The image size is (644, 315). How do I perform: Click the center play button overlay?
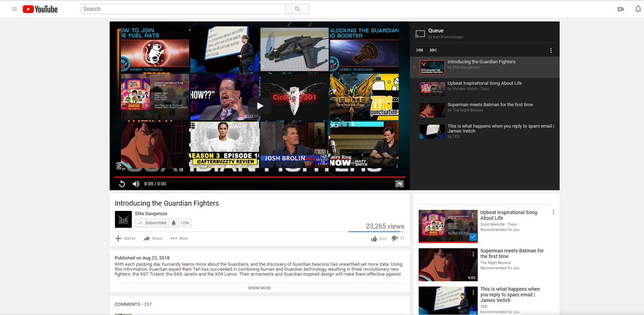pos(260,106)
